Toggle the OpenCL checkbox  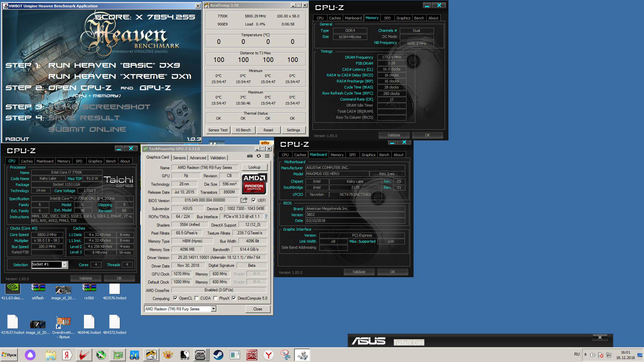175,298
